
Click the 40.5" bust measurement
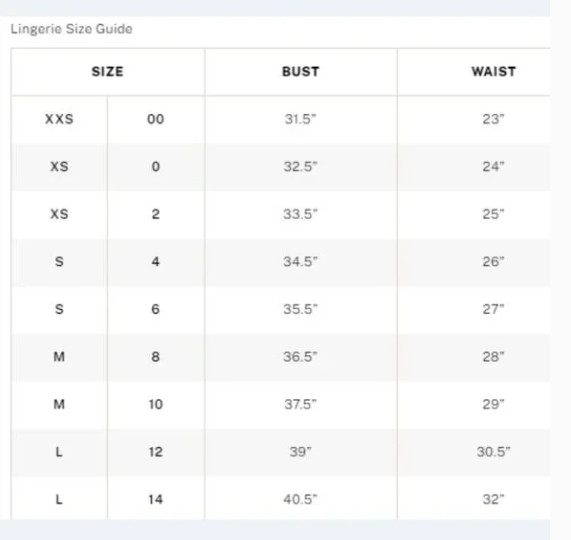(x=300, y=499)
